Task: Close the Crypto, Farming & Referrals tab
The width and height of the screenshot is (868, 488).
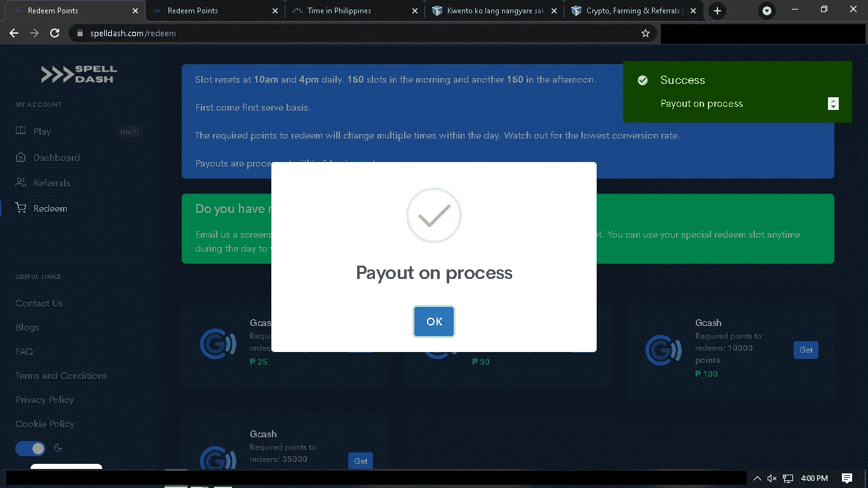Action: (x=693, y=11)
